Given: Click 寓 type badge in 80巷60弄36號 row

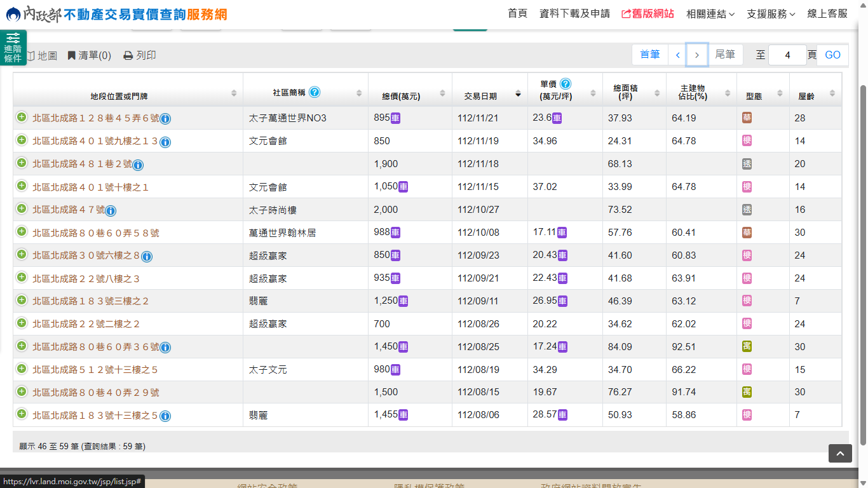Looking at the screenshot, I should (x=747, y=346).
